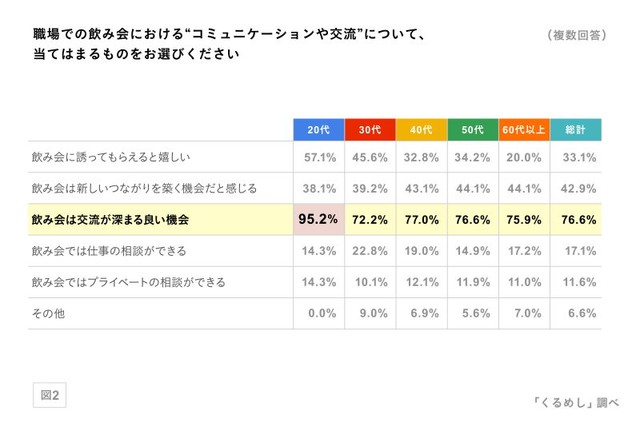Click the highlighted 飲み会は交流が深まる良い機会 row label

[111, 219]
